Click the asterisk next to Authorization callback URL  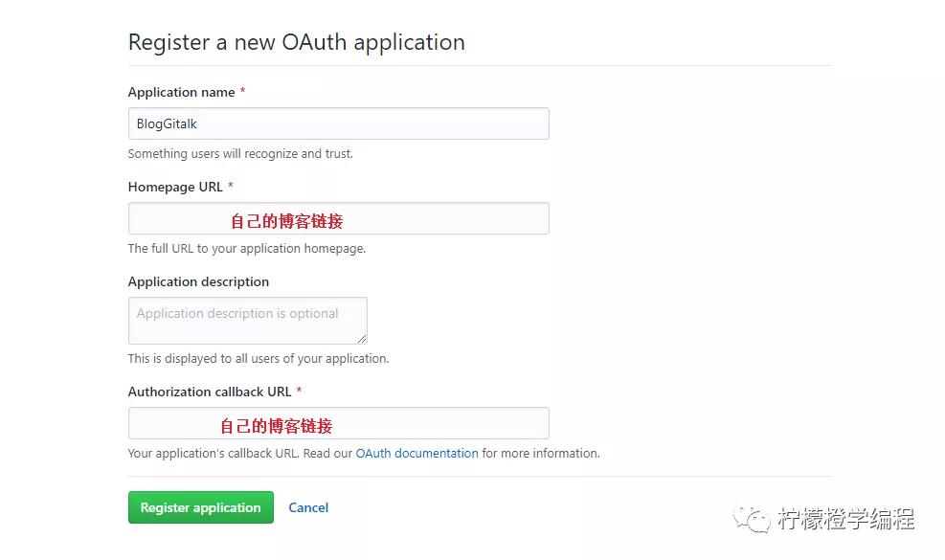pyautogui.click(x=298, y=391)
